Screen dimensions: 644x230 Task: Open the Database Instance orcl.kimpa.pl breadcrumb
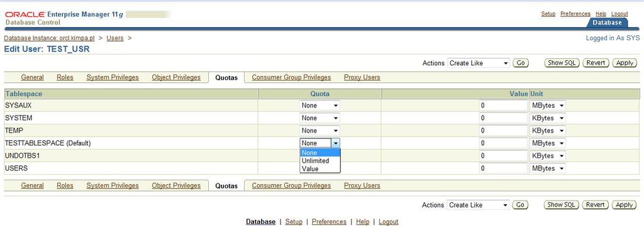(x=49, y=38)
